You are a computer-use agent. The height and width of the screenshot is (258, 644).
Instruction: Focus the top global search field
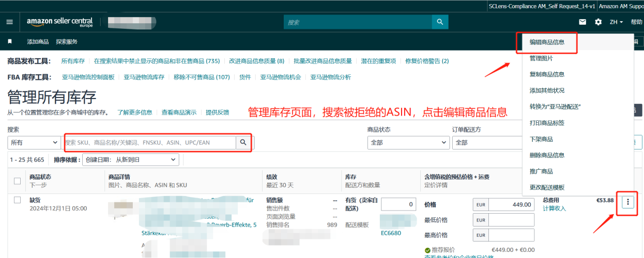358,22
